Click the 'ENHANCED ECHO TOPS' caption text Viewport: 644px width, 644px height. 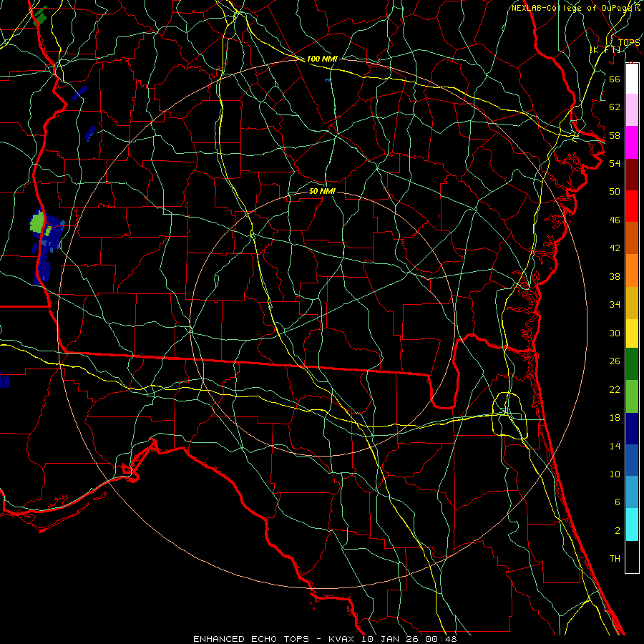coord(251,639)
